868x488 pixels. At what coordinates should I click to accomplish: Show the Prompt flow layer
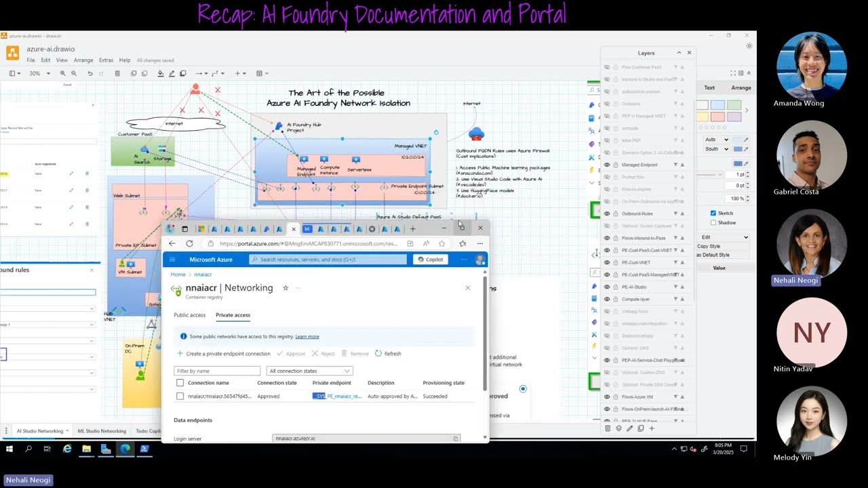tap(607, 177)
